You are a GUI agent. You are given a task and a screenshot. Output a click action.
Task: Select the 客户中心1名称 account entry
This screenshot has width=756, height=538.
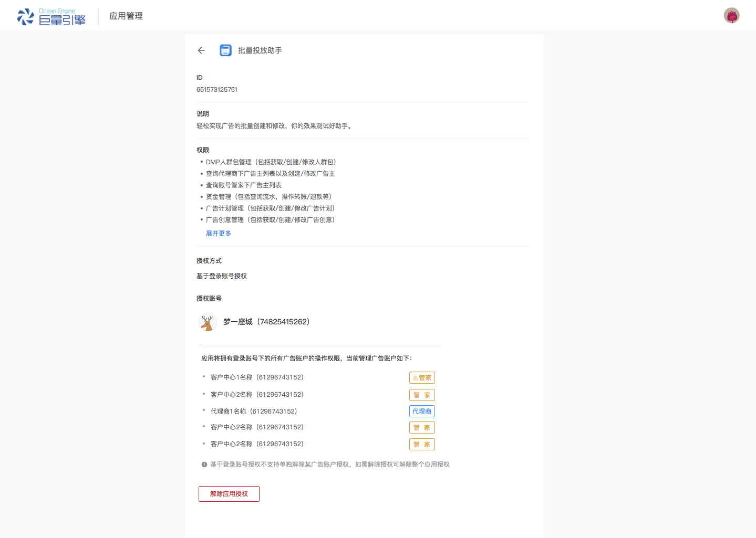click(257, 377)
